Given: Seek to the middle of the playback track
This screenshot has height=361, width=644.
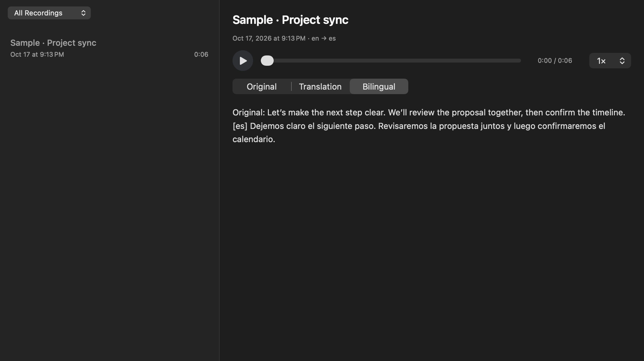Looking at the screenshot, I should (x=391, y=61).
